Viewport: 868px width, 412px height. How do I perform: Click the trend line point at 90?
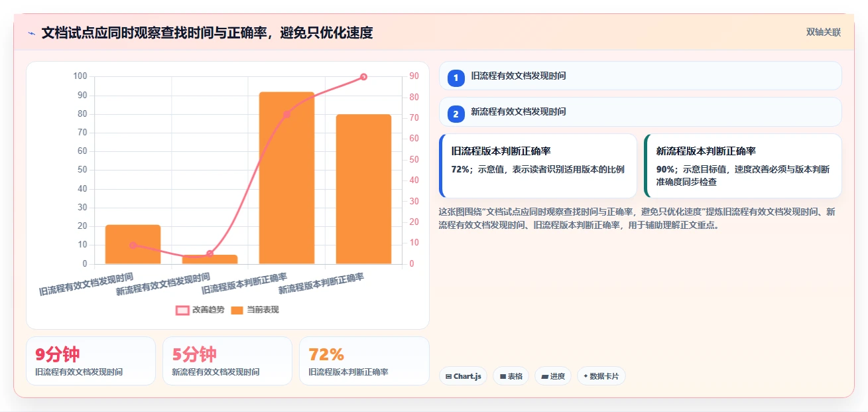[x=363, y=77]
